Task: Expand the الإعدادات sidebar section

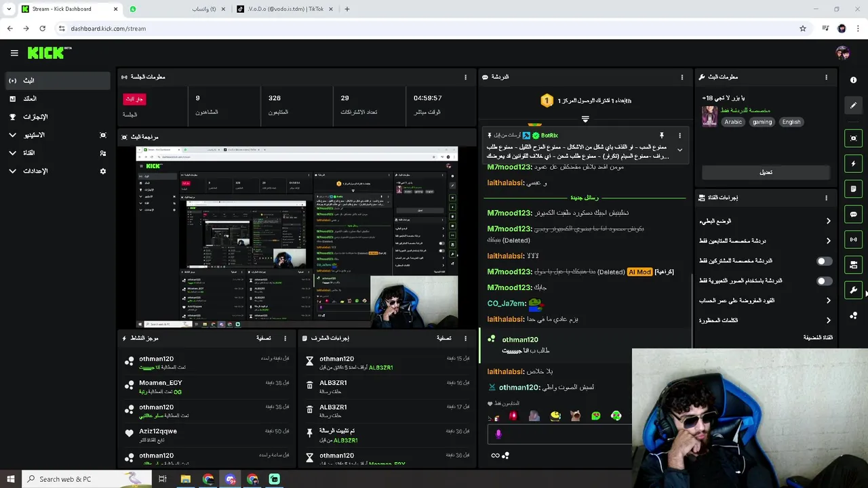Action: click(12, 171)
